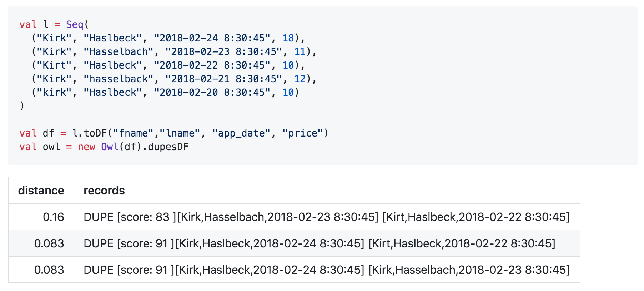
Task: Click the DUPE record with score 83
Action: point(326,217)
